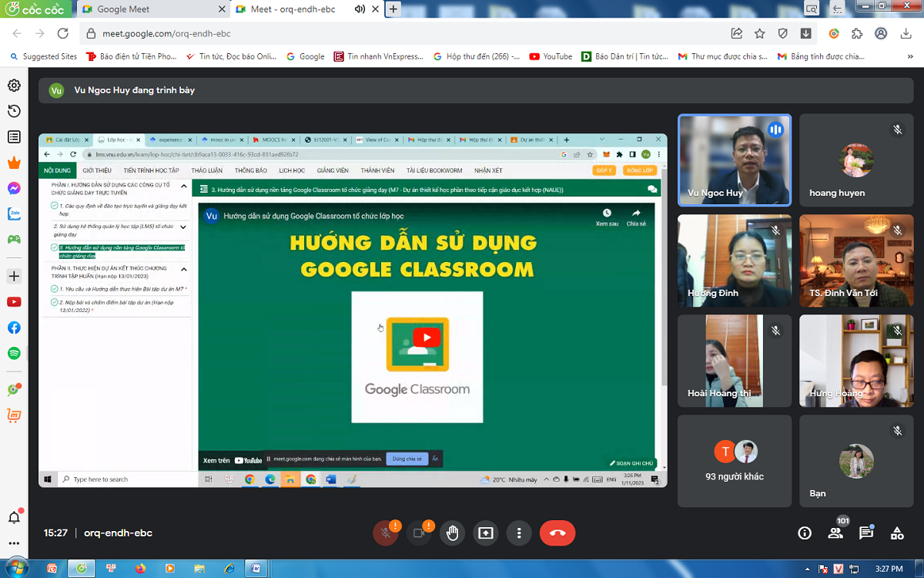The height and width of the screenshot is (578, 924).
Task: Unmute the microphone in Meet controls
Action: point(386,533)
